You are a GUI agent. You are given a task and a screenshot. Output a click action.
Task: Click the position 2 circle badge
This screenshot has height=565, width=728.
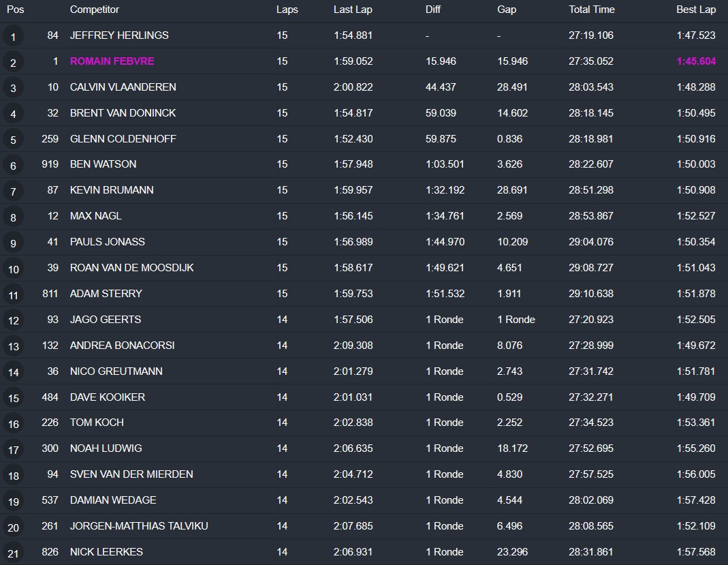[x=13, y=62]
